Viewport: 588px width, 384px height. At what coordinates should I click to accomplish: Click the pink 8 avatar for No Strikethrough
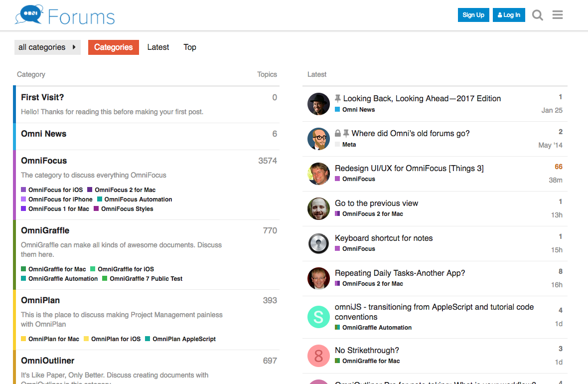(x=318, y=356)
